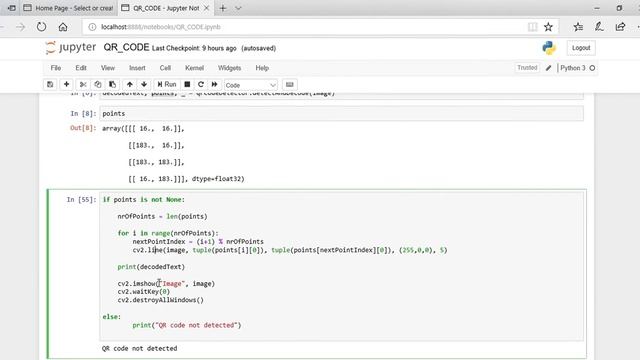The image size is (640, 360).
Task: Click the 'print(decodedText)' code line
Action: click(x=151, y=267)
